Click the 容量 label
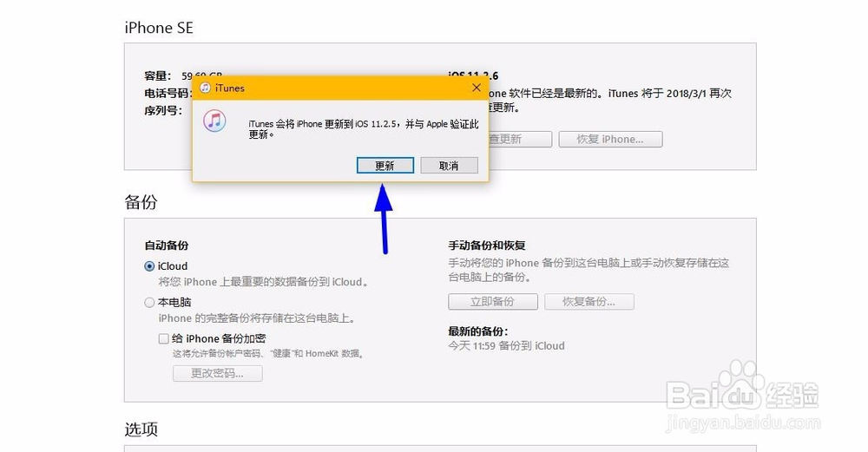 (x=158, y=75)
